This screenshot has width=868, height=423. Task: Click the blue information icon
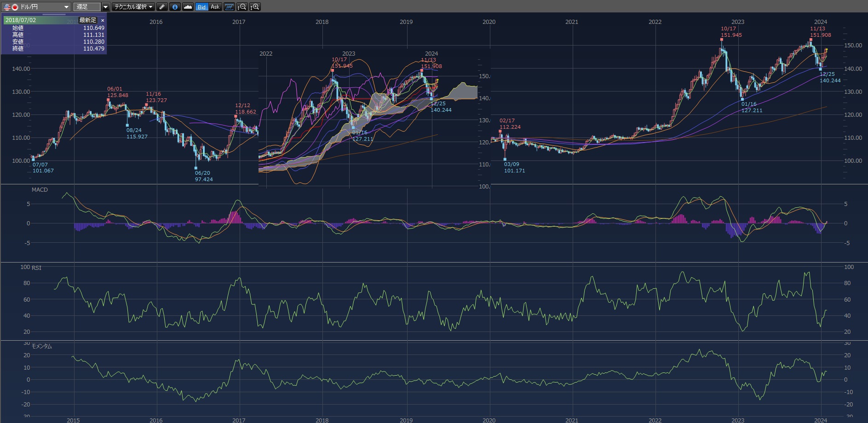pyautogui.click(x=175, y=7)
